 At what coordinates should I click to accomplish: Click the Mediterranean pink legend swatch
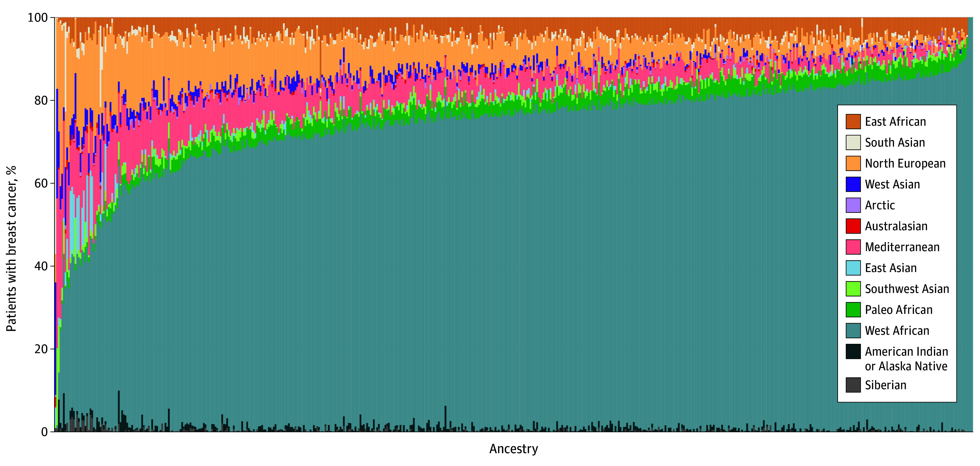coord(853,247)
